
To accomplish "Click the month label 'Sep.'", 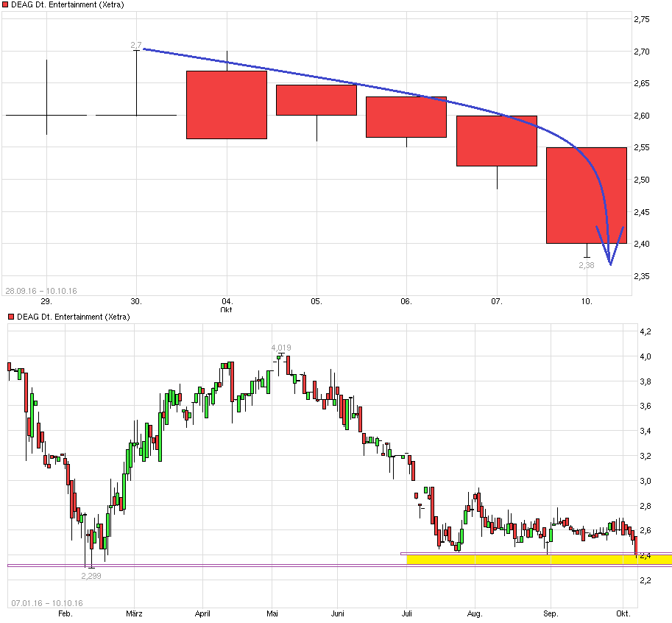I will pos(551,613).
